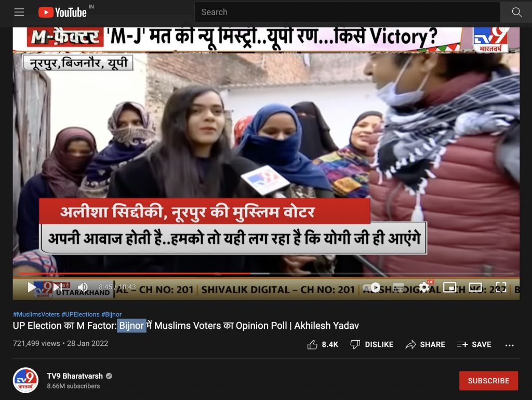Screen dimensions: 532x400
Task: Open the more actions ellipsis menu
Action: point(509,345)
